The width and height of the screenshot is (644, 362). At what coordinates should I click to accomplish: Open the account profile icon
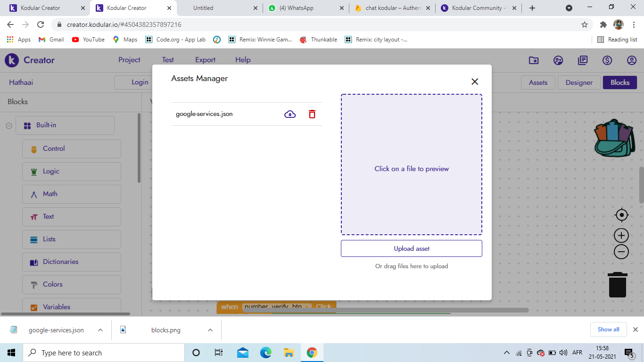632,60
